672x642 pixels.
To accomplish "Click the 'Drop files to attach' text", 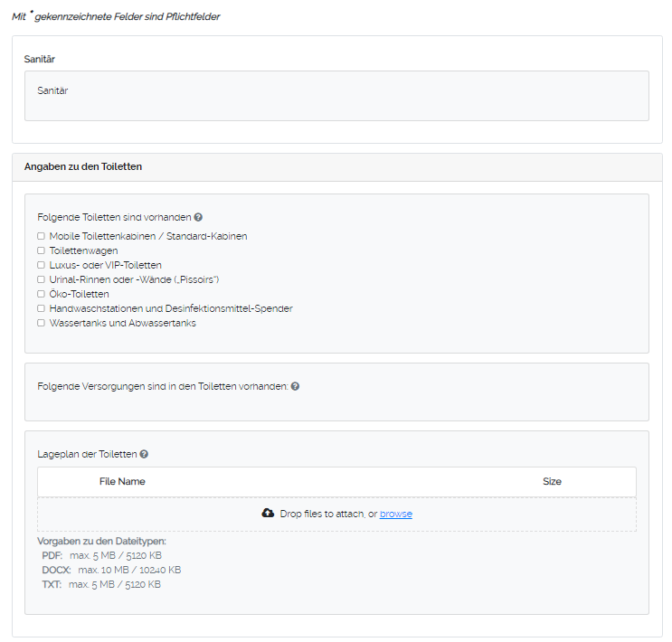I will tap(321, 515).
